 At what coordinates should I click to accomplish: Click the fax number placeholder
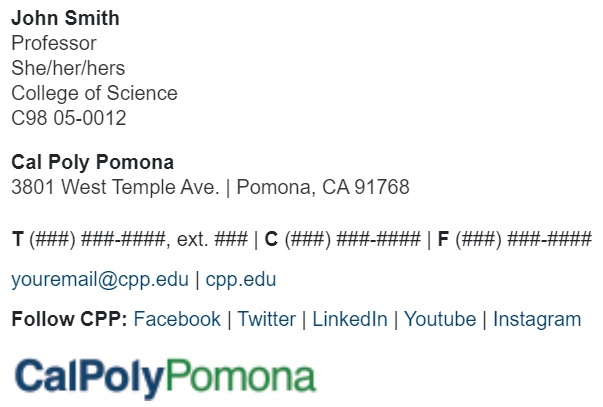[522, 239]
